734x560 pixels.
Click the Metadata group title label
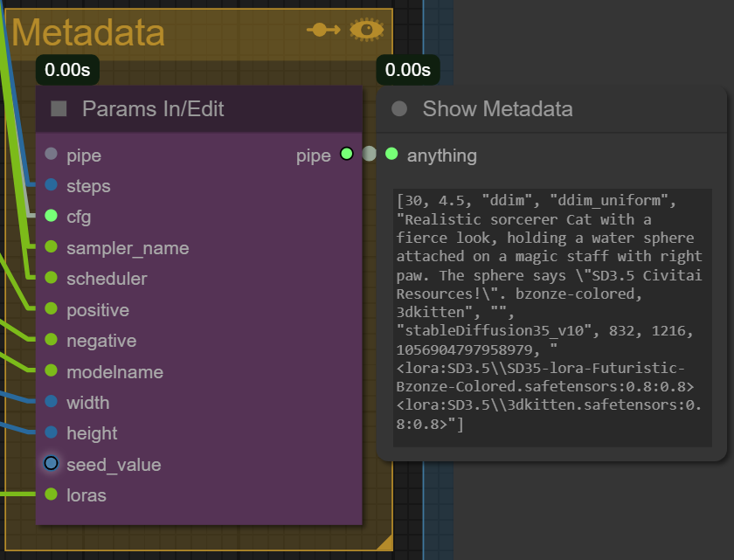pos(88,32)
